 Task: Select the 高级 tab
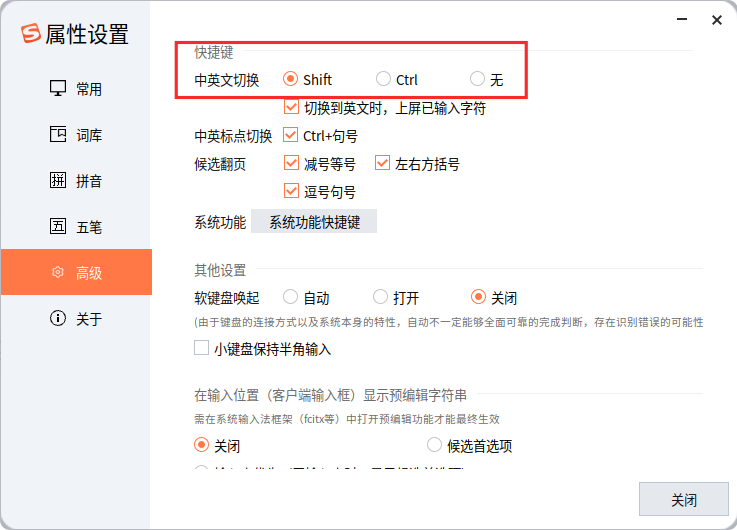(x=76, y=272)
